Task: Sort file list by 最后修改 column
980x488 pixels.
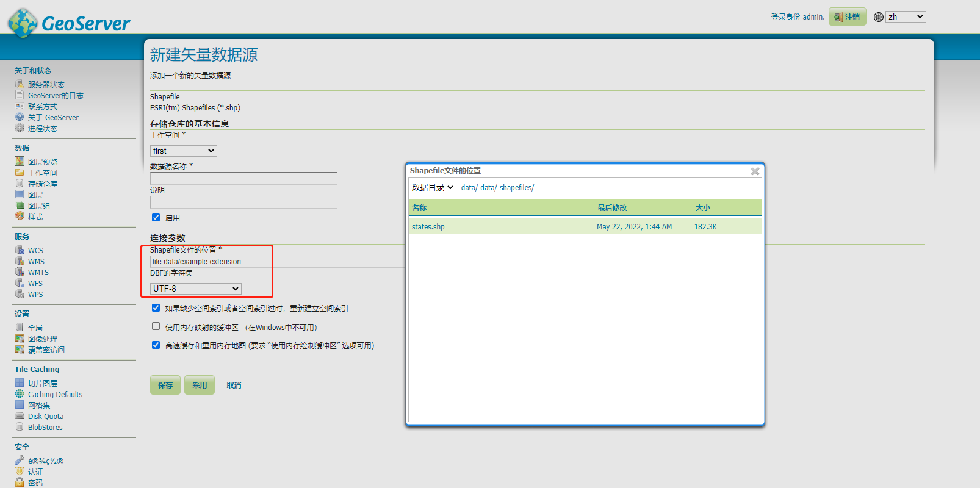Action: (612, 208)
